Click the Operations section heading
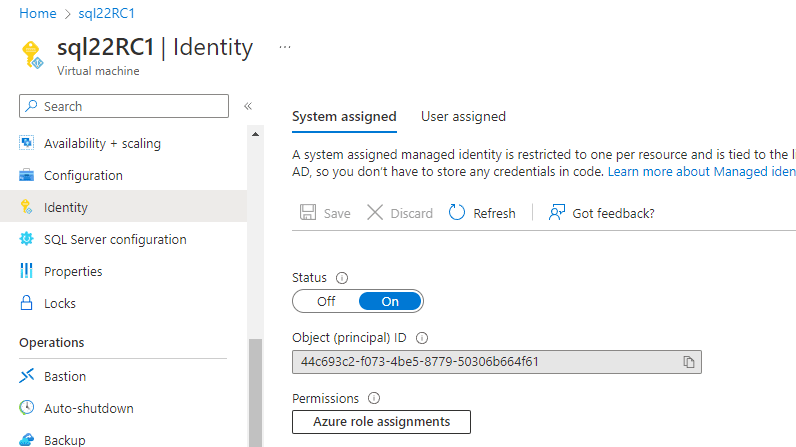796x447 pixels. 52,342
